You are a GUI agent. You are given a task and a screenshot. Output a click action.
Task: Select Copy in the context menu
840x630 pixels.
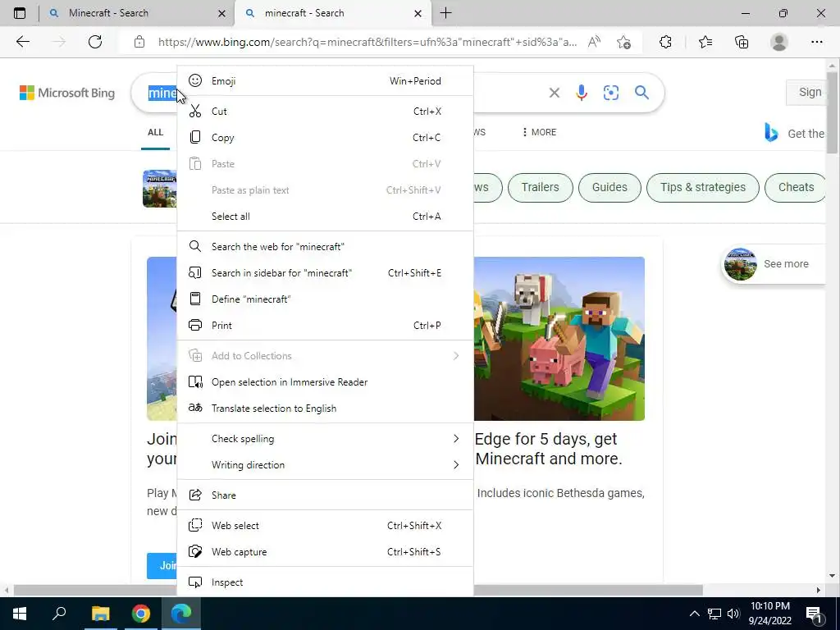point(325,138)
